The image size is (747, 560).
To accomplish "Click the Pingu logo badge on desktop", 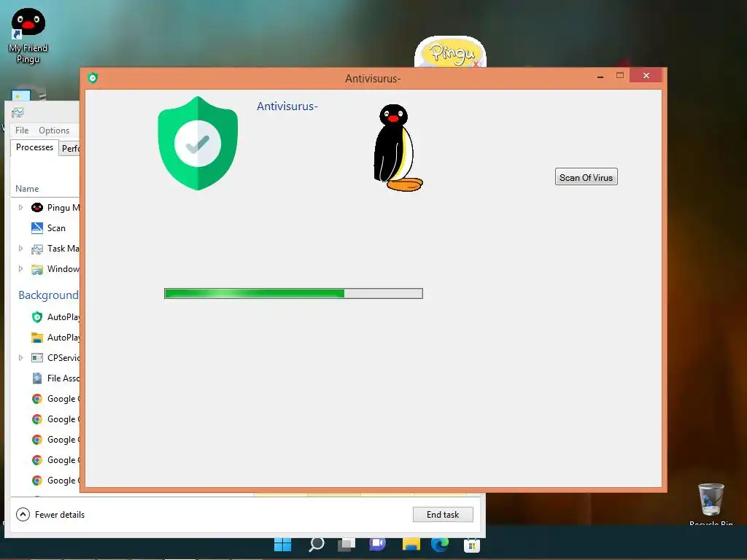I will coord(451,52).
